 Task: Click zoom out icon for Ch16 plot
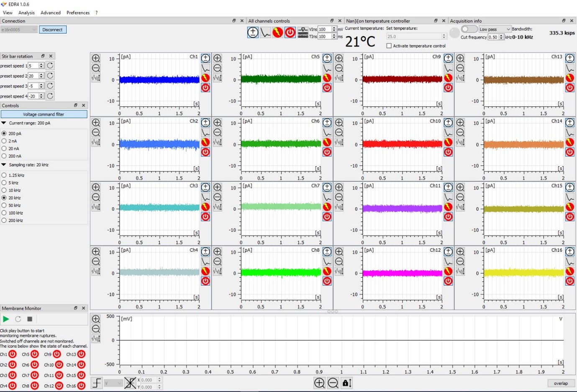(460, 261)
